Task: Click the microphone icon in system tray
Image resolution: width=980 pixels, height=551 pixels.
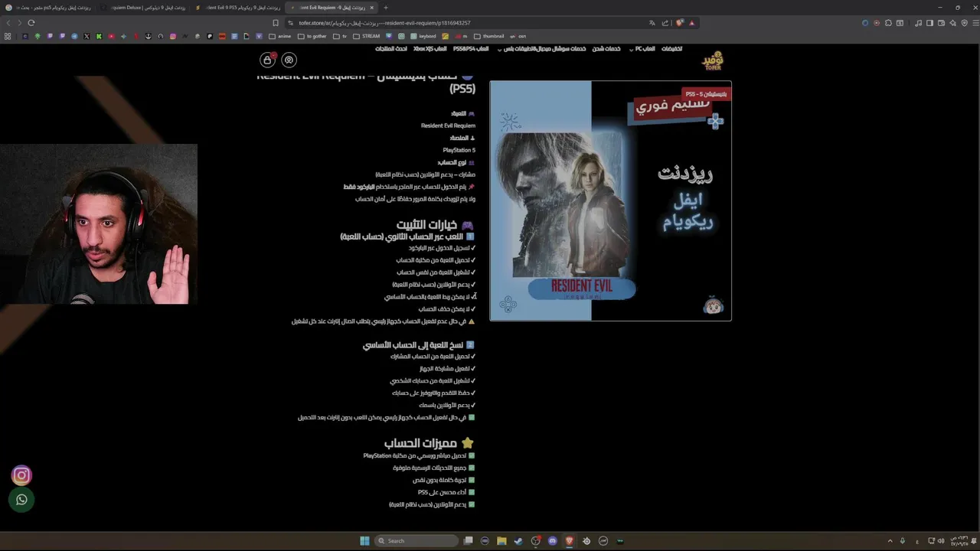Action: tap(903, 541)
